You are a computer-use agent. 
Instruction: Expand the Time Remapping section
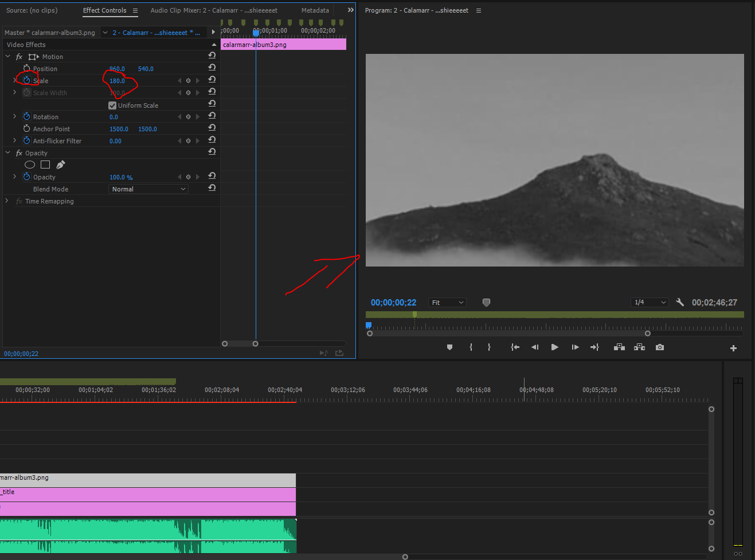click(x=6, y=201)
